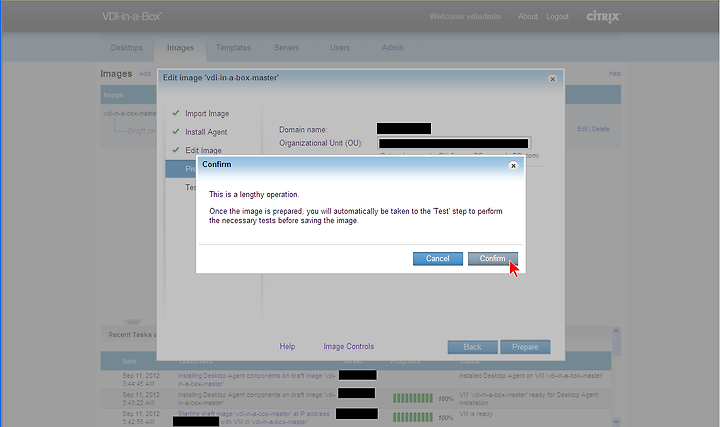Image resolution: width=720 pixels, height=427 pixels.
Task: Click the Import Image green checkmark
Action: [175, 112]
